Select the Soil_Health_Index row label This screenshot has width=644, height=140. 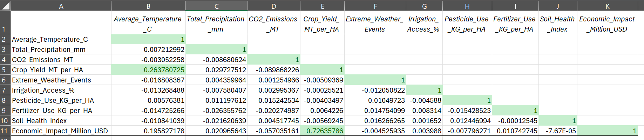point(61,121)
